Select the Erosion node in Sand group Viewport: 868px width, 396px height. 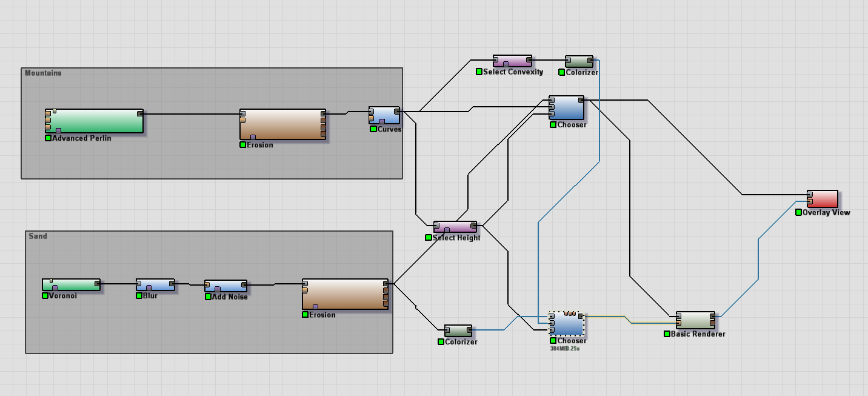(x=345, y=294)
